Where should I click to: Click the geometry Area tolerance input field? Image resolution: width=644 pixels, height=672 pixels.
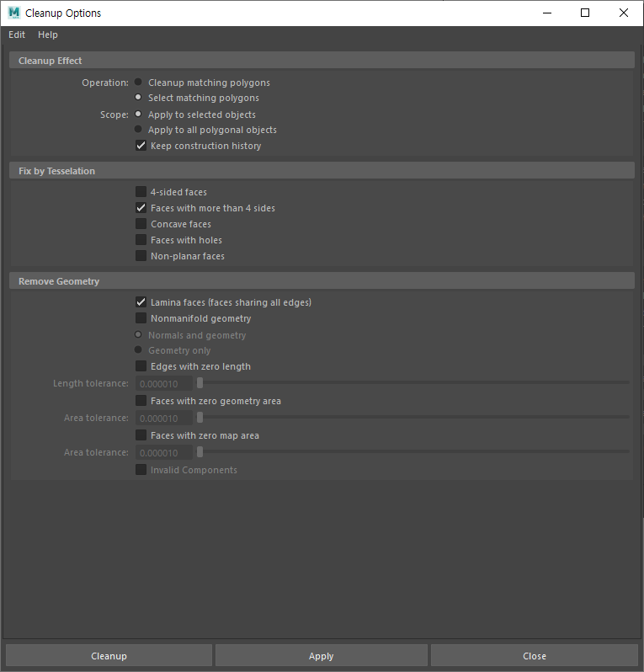tap(163, 418)
